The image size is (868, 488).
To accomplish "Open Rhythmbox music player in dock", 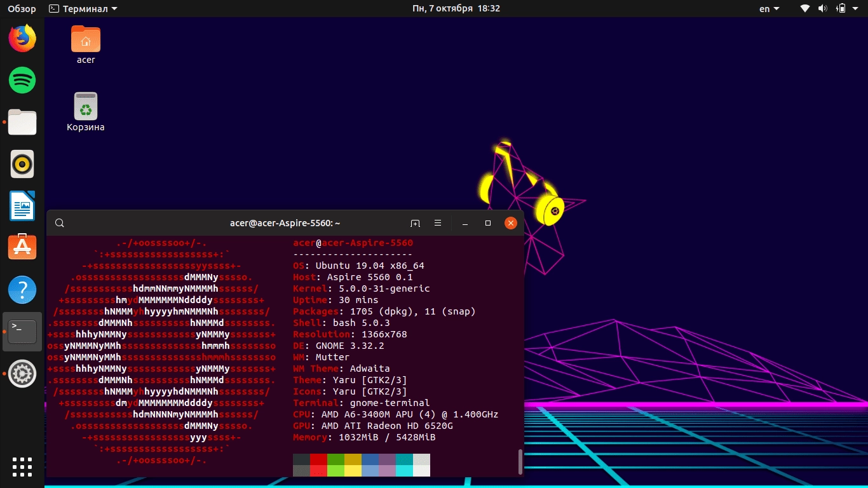I will (x=22, y=164).
